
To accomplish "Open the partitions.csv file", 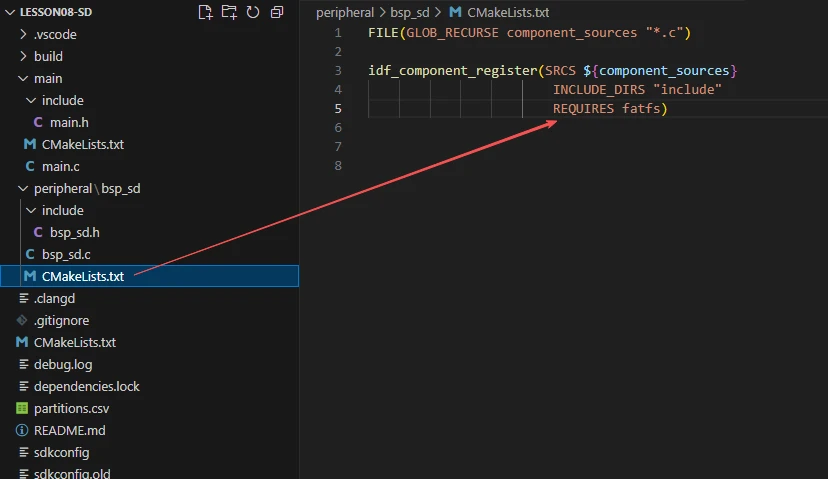I will click(x=71, y=408).
